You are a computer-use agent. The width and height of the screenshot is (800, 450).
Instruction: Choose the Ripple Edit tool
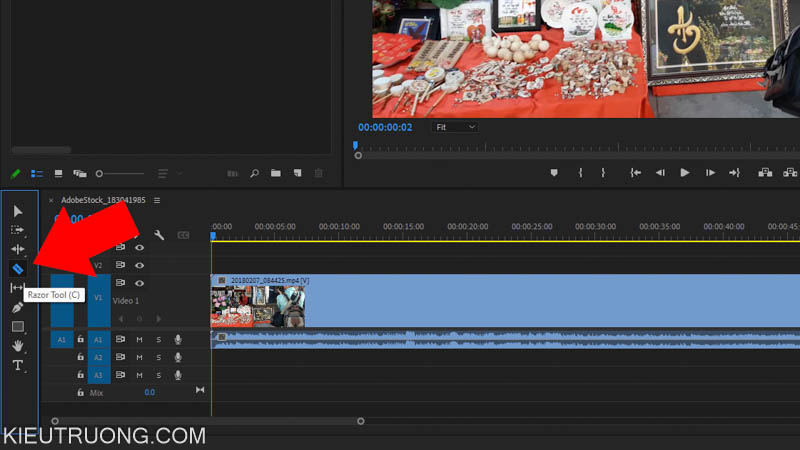[17, 249]
